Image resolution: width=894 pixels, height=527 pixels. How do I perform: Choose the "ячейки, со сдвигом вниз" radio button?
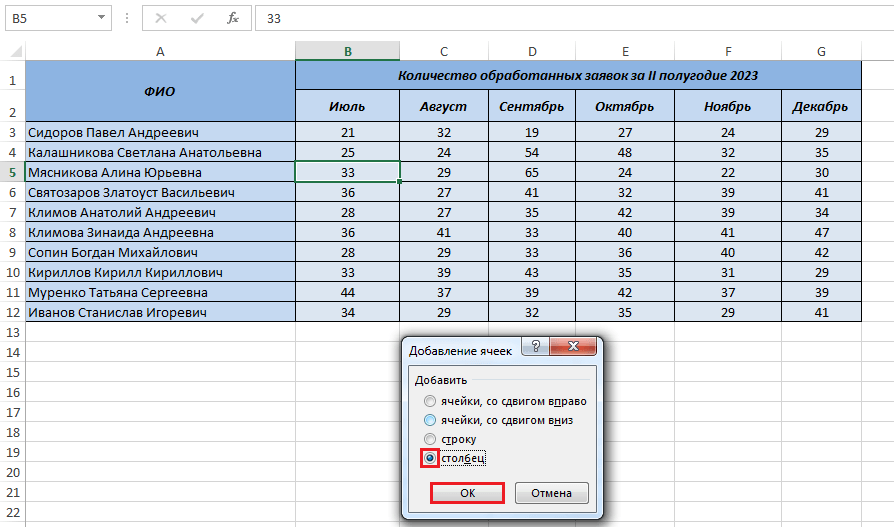tap(430, 420)
